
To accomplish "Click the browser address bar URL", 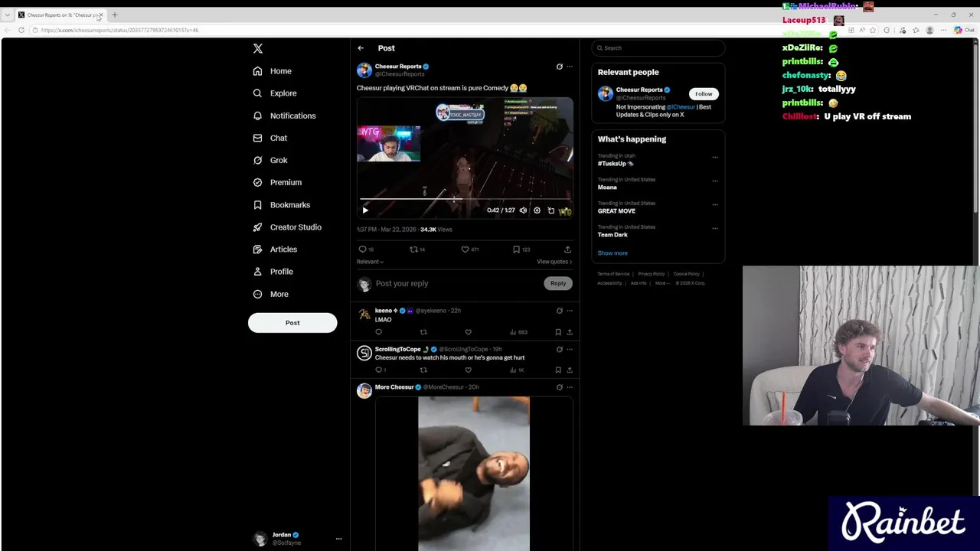I will coord(119,30).
